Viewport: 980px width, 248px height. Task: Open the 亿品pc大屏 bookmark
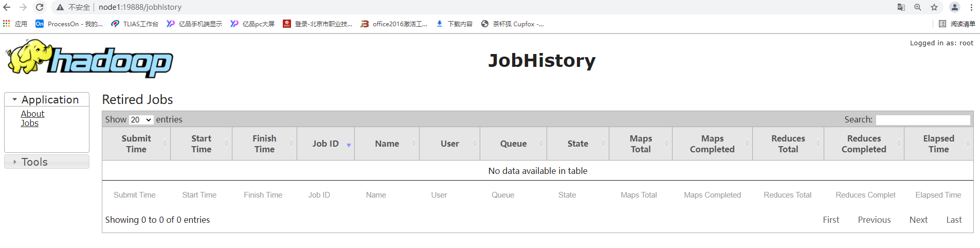tap(252, 24)
